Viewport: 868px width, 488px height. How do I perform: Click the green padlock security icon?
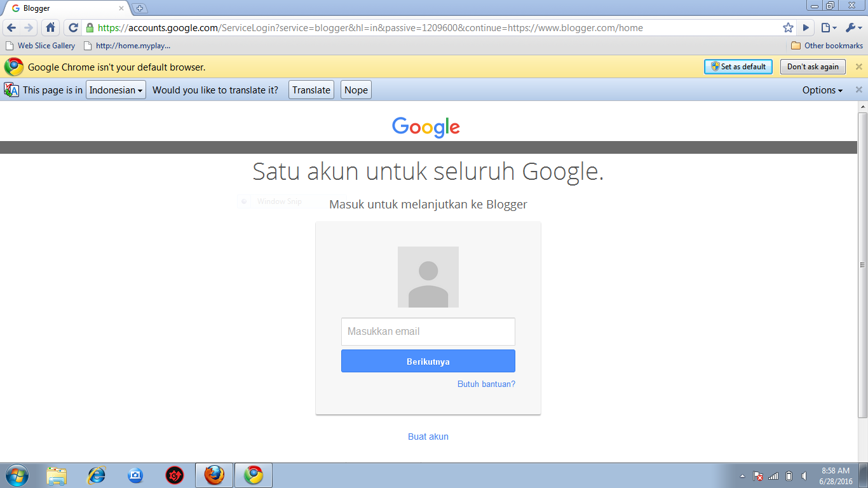(90, 28)
